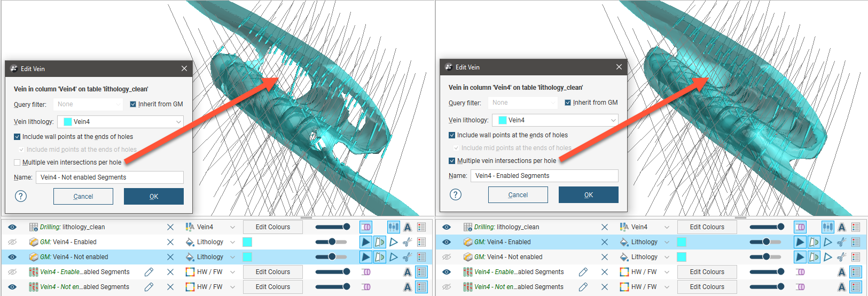Image resolution: width=868 pixels, height=296 pixels.
Task: Click Name field containing 'Vein4 - Not enabled Segments'
Action: (110, 177)
